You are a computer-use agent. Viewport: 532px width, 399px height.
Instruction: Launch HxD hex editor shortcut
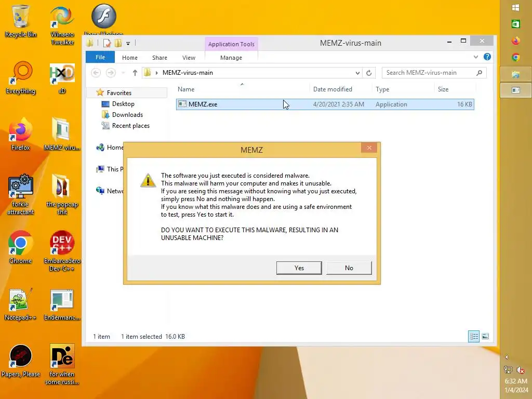click(x=62, y=78)
